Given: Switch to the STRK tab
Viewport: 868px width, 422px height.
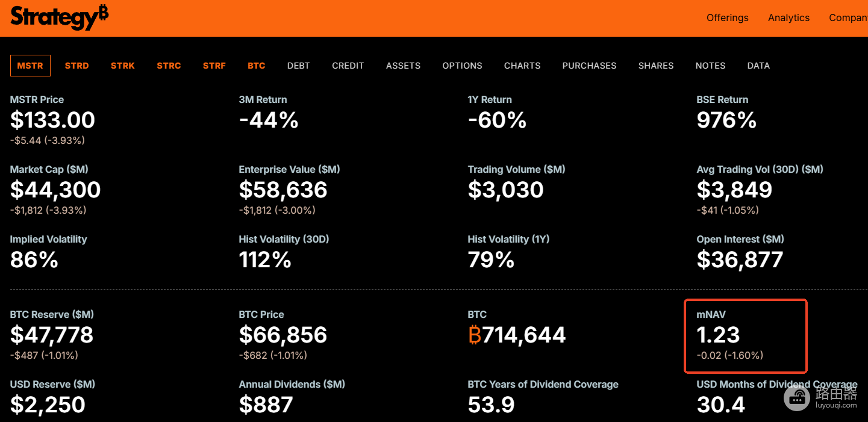Looking at the screenshot, I should pyautogui.click(x=123, y=66).
